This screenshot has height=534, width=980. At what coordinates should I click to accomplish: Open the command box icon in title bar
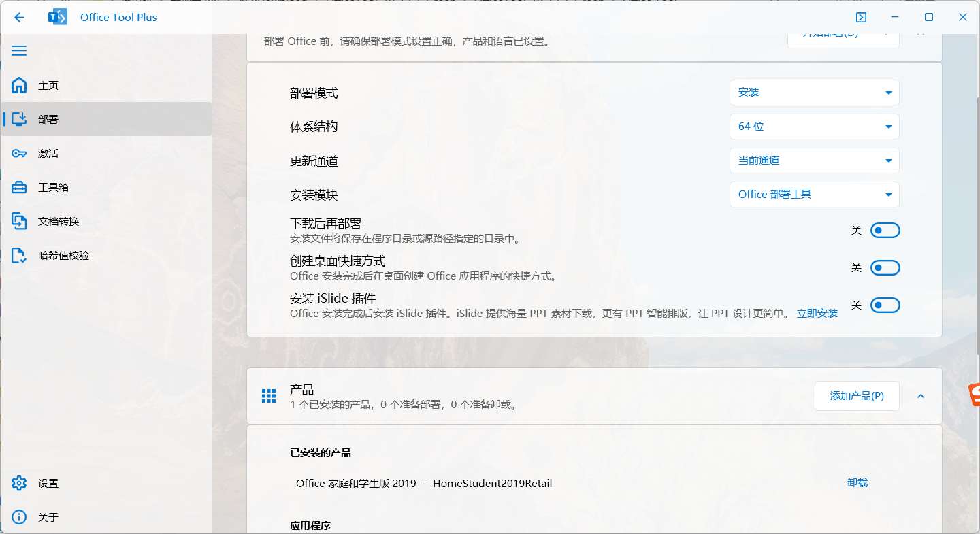pyautogui.click(x=861, y=17)
